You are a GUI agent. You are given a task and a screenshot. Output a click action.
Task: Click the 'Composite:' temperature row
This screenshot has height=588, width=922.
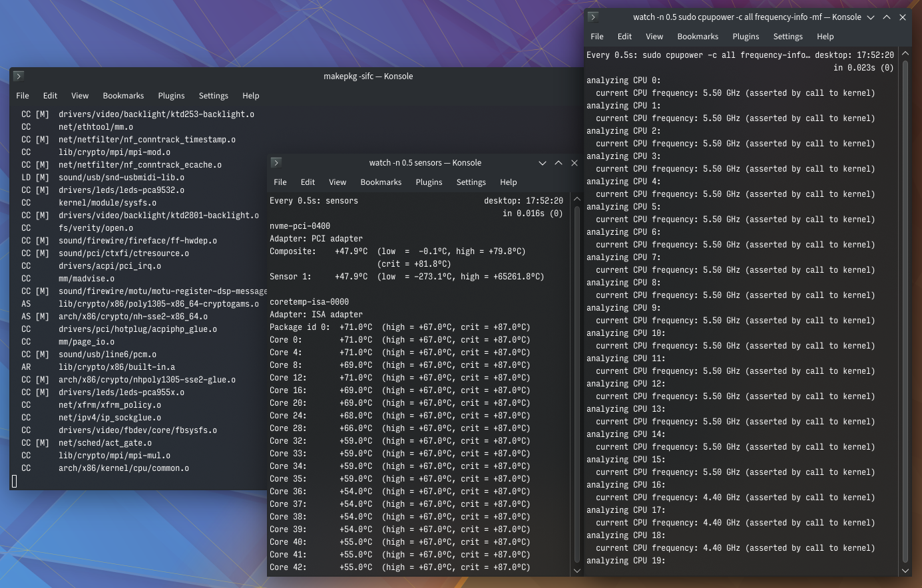397,251
